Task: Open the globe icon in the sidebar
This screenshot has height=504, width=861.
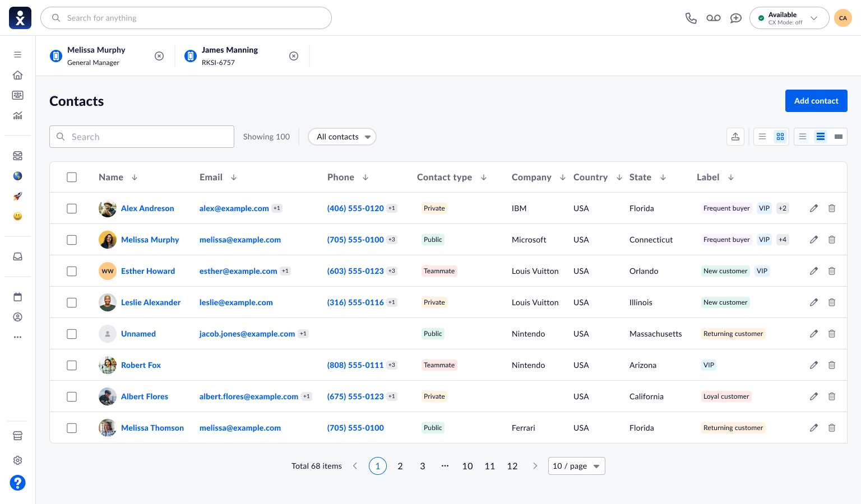Action: click(18, 176)
